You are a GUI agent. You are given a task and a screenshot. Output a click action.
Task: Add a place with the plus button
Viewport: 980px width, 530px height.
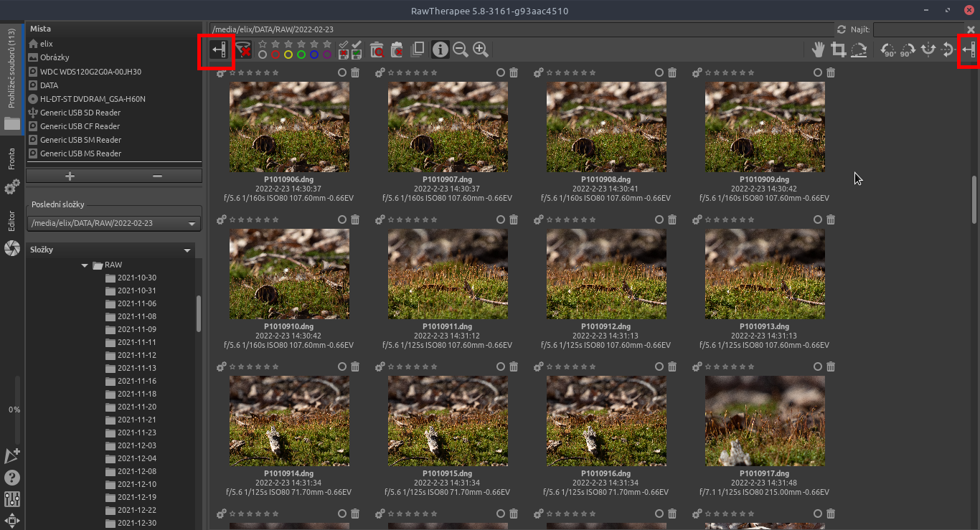(x=70, y=176)
